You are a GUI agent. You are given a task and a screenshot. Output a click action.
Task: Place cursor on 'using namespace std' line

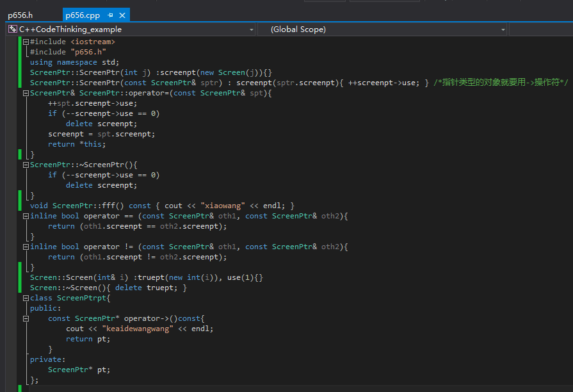pos(74,62)
